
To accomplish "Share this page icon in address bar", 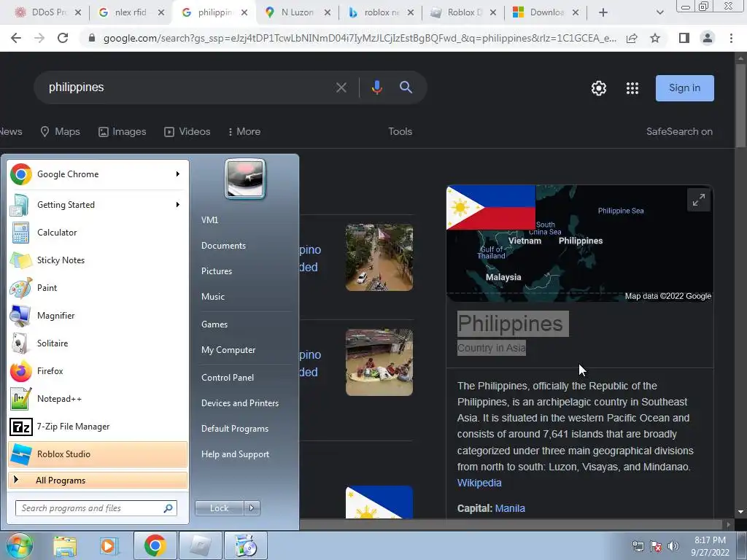I will [632, 38].
